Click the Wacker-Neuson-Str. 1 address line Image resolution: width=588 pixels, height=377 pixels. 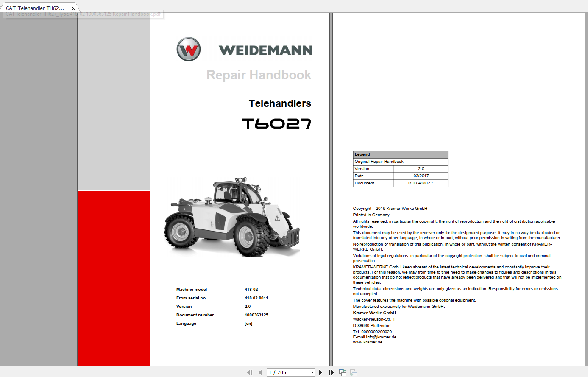[x=374, y=319]
